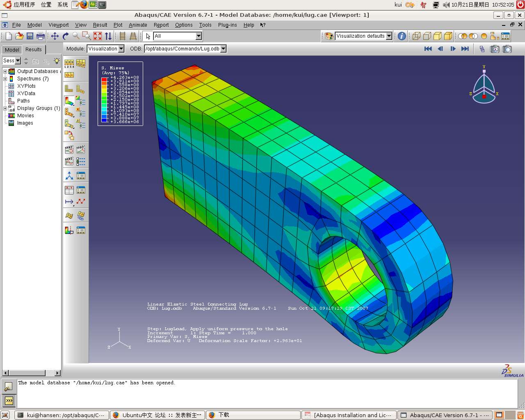
Task: Plot the undeformed shape
Action: click(x=69, y=89)
